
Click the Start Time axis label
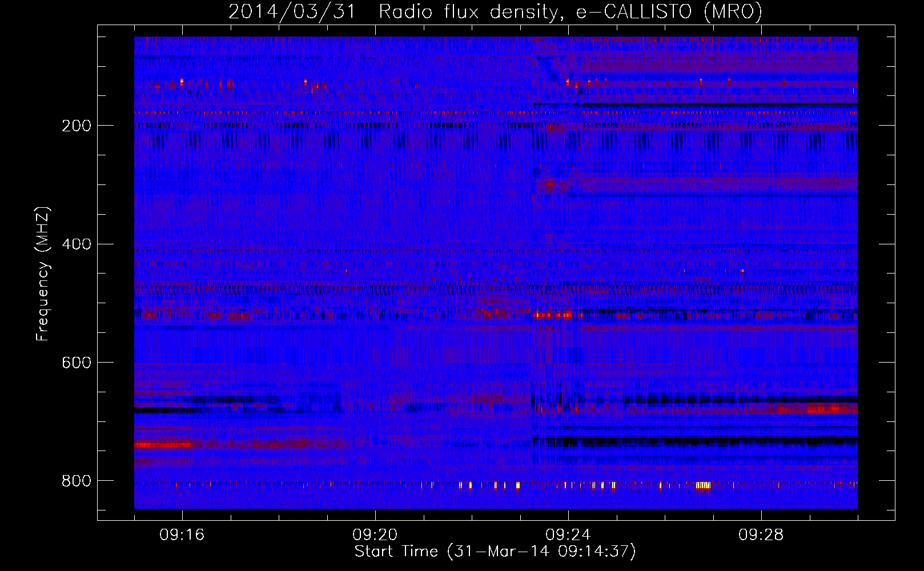pos(495,551)
